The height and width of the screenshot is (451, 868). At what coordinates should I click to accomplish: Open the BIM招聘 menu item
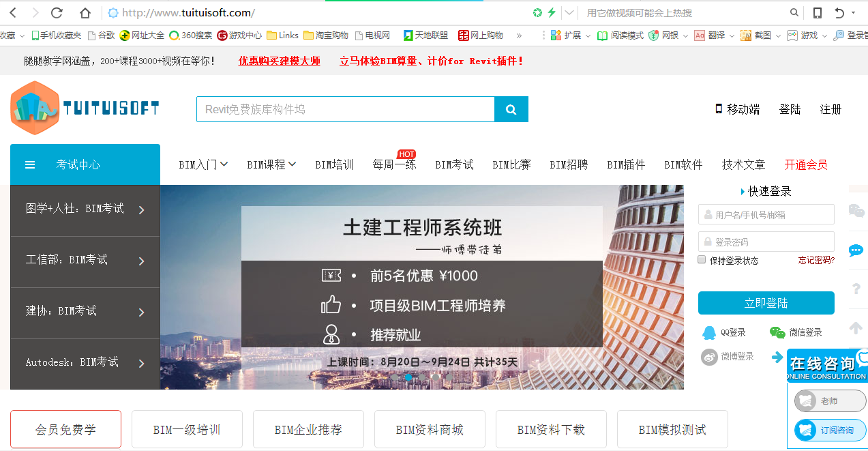point(569,164)
